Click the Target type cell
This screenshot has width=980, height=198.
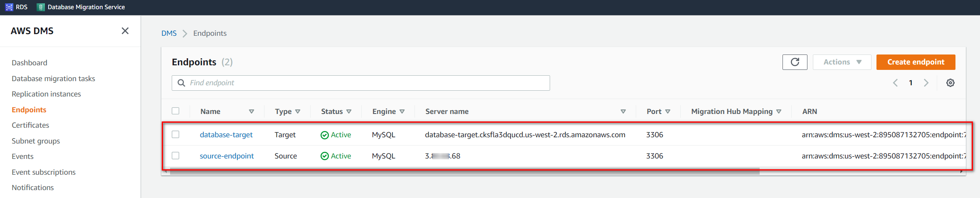[285, 135]
